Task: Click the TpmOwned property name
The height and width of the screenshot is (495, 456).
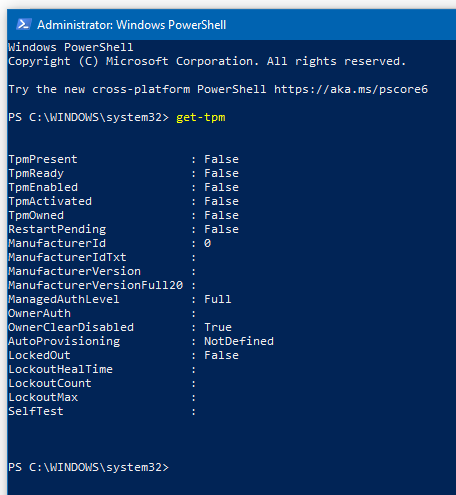Action: click(x=36, y=215)
